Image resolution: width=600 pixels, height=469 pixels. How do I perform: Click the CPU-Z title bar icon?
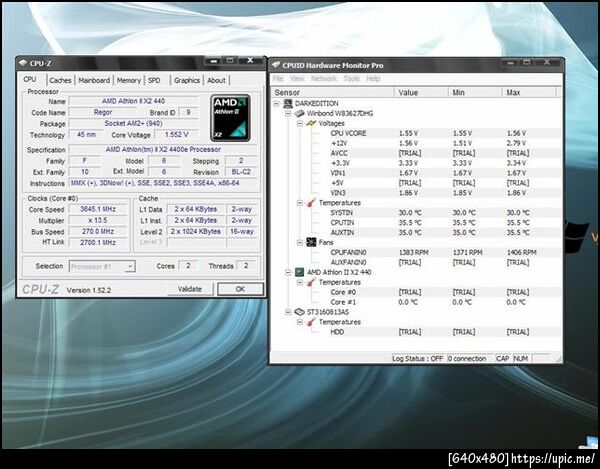(23, 63)
